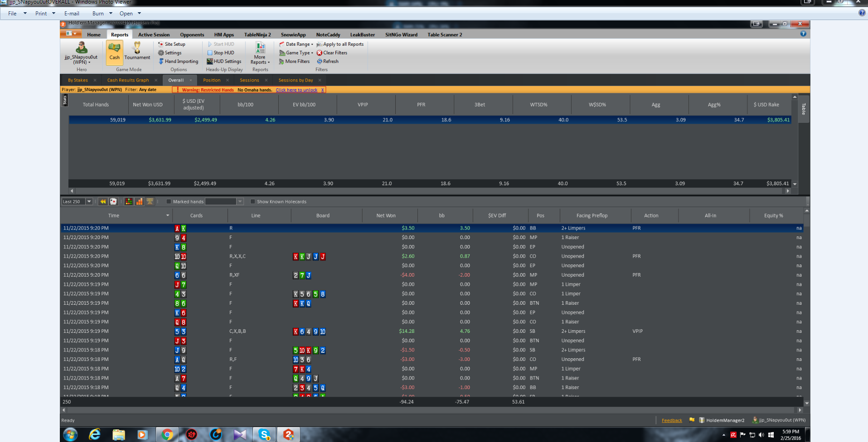Sort by Net Won column header
This screenshot has height=442, width=868.
click(x=386, y=216)
